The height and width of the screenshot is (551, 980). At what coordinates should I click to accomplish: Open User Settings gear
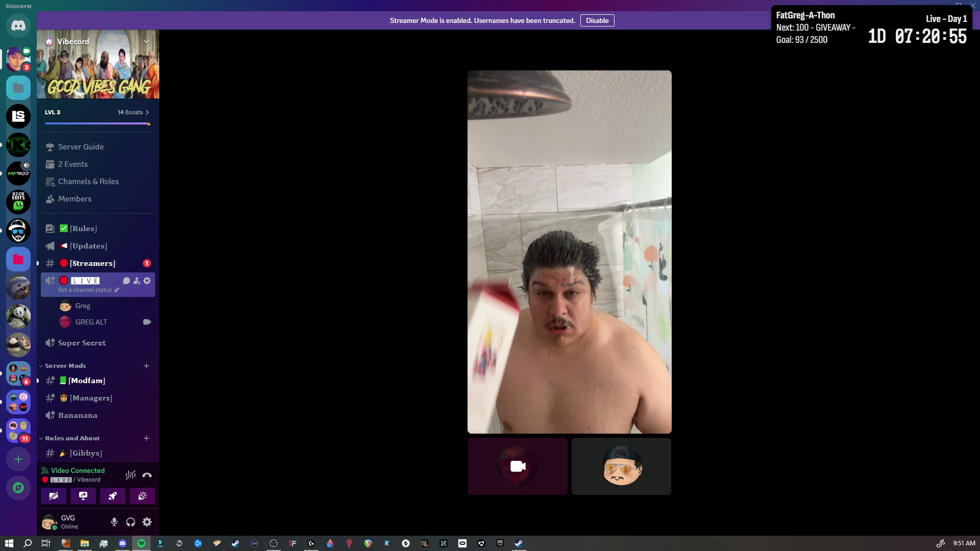(x=147, y=522)
